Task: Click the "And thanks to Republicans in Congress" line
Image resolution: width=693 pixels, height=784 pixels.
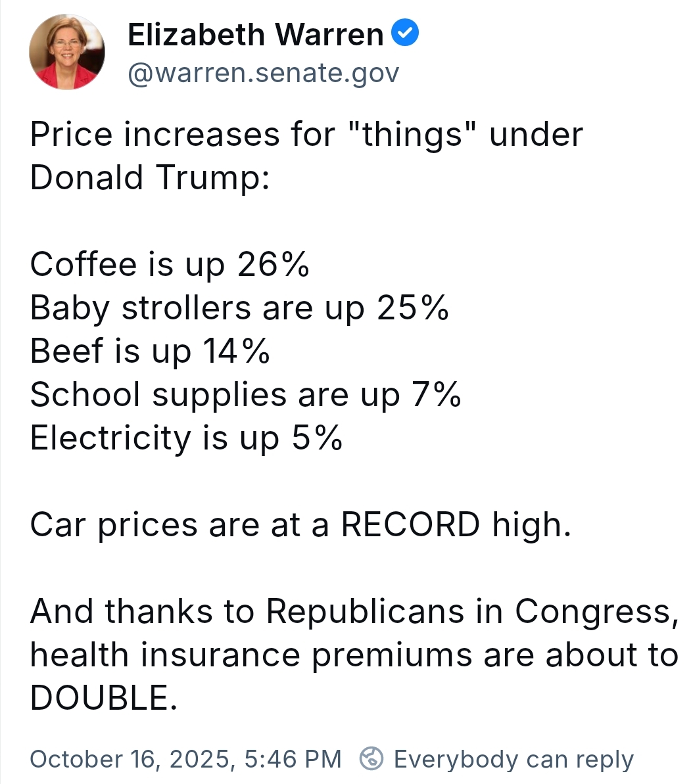Action: click(354, 611)
